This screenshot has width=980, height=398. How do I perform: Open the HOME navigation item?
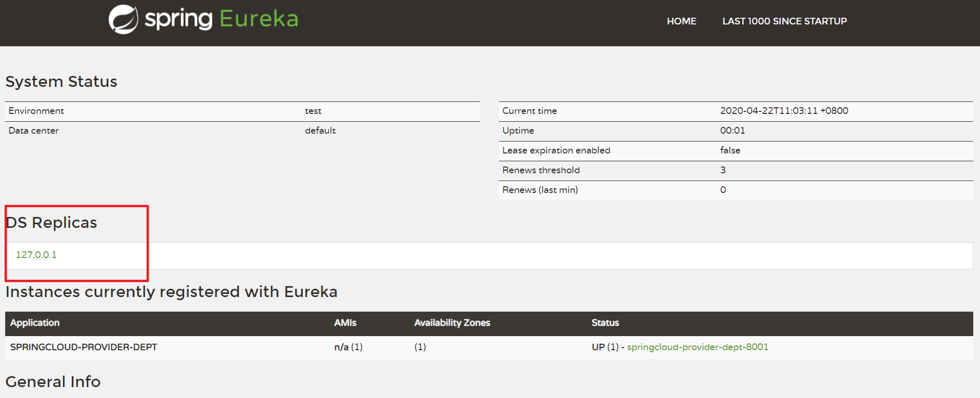(681, 21)
